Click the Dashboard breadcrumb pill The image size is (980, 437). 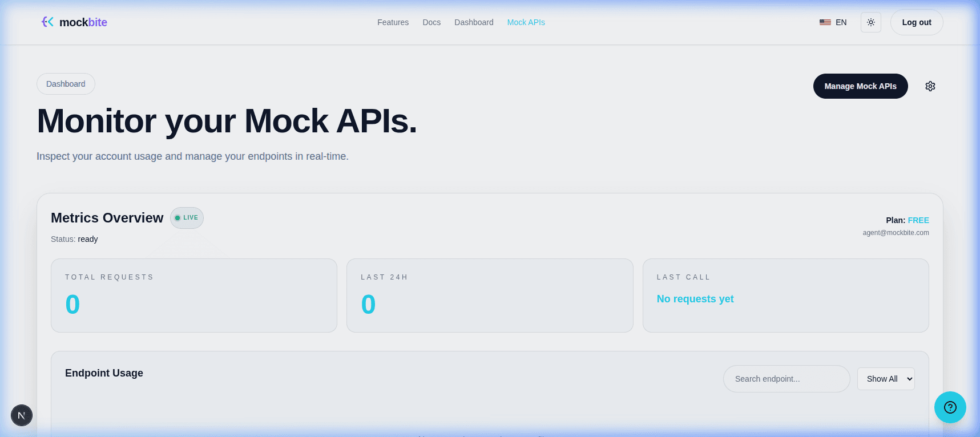66,84
